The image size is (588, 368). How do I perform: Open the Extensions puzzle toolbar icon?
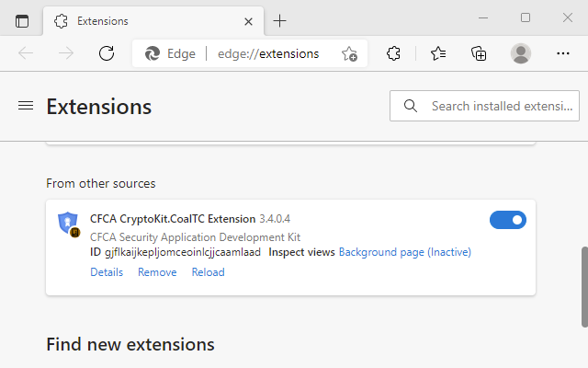[393, 53]
